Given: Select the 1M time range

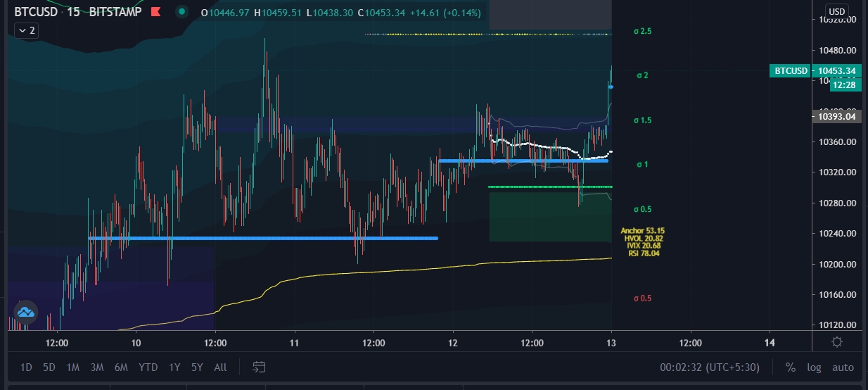Looking at the screenshot, I should click(x=72, y=367).
